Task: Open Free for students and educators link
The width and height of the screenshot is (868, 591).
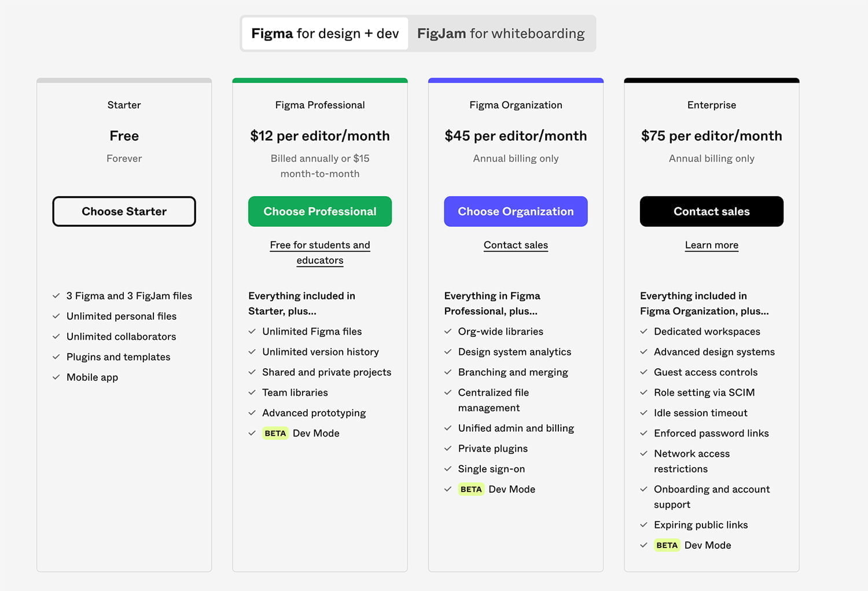Action: 320,252
